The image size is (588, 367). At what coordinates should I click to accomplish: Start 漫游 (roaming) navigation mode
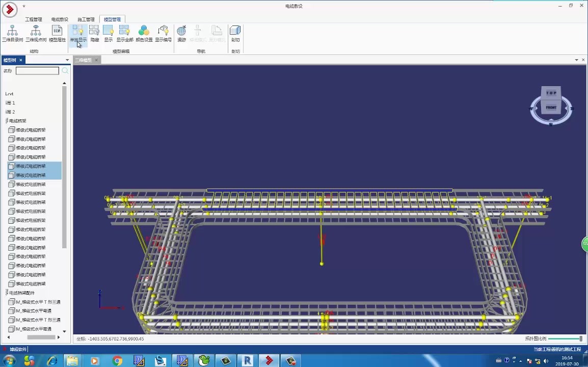click(181, 34)
